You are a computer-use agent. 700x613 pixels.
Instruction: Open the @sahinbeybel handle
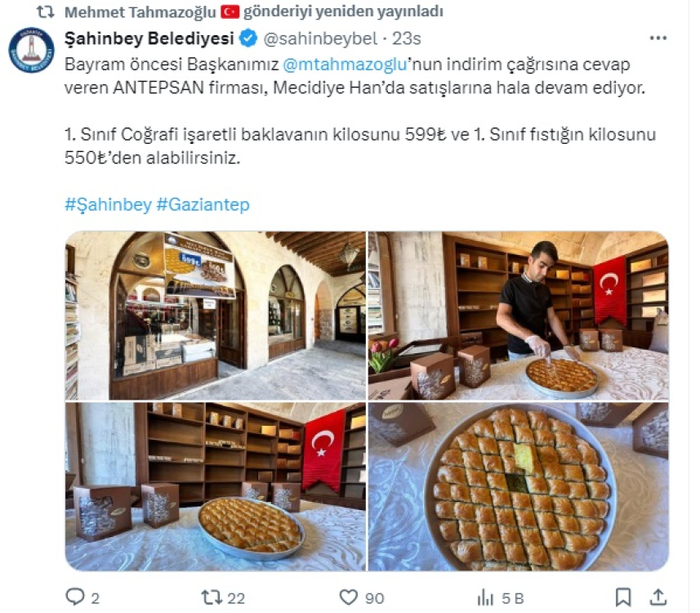pos(320,39)
